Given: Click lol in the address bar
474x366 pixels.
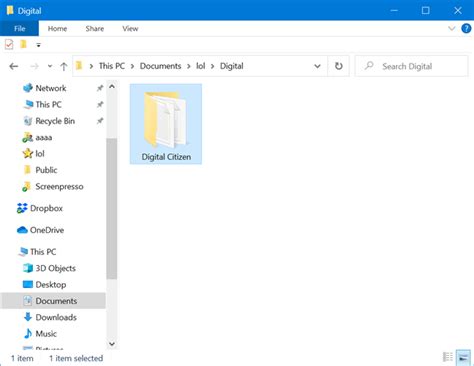Looking at the screenshot, I should [x=200, y=66].
